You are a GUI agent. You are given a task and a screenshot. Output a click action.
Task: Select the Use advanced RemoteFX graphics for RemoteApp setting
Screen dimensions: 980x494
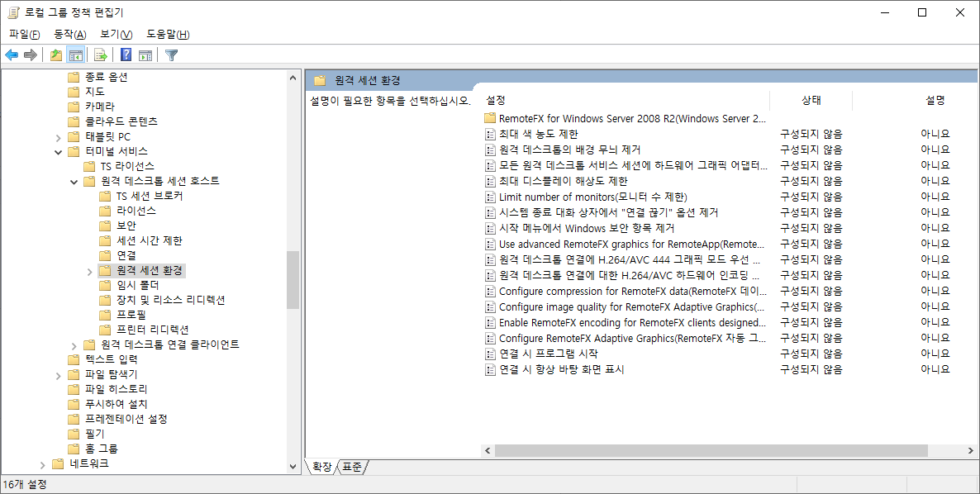click(x=631, y=244)
